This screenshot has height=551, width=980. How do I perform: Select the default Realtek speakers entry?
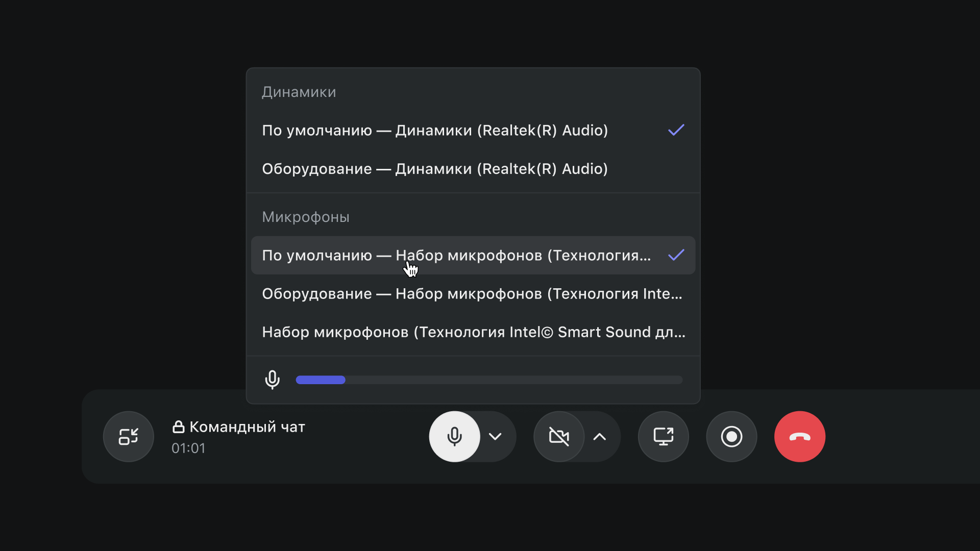coord(434,130)
